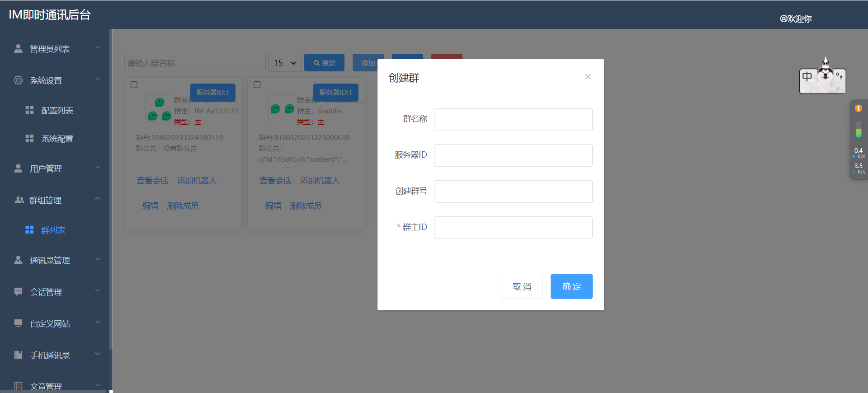
Task: Click the 自定义网站 monitor icon
Action: click(18, 323)
